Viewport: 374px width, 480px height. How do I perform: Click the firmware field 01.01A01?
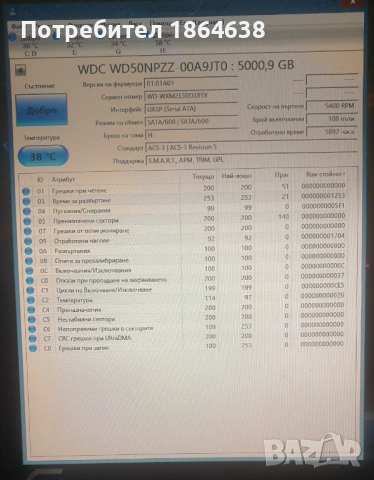tap(191, 83)
